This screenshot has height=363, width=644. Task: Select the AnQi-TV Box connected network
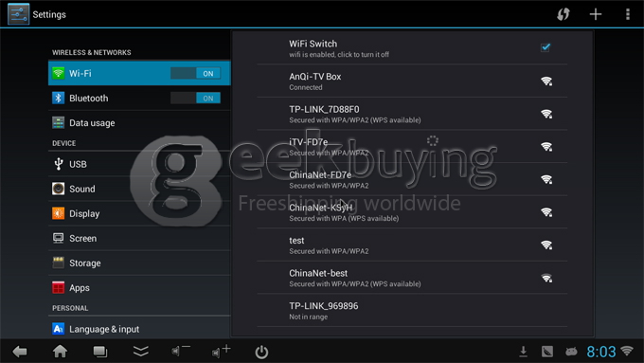(x=412, y=81)
